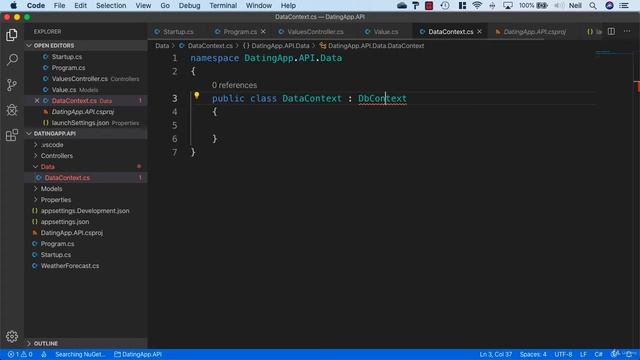This screenshot has height=360, width=640.
Task: Open the Search view in activity bar
Action: coord(12,60)
